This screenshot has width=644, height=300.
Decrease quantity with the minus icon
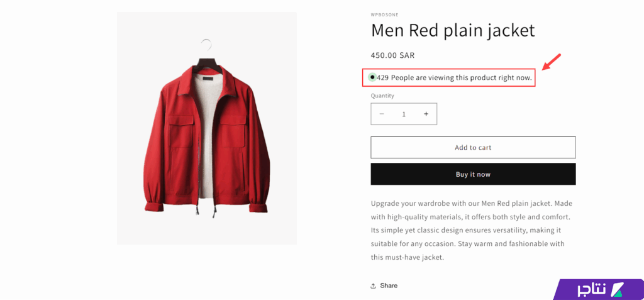382,114
